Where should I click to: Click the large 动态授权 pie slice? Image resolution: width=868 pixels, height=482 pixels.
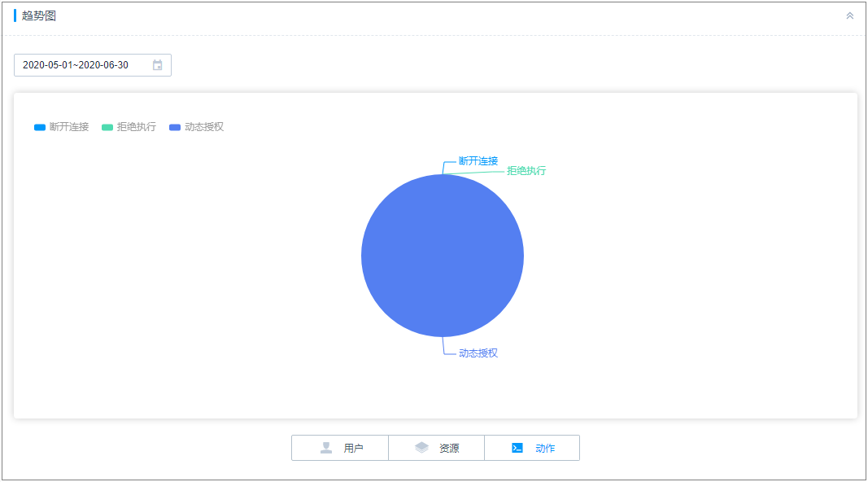[443, 256]
